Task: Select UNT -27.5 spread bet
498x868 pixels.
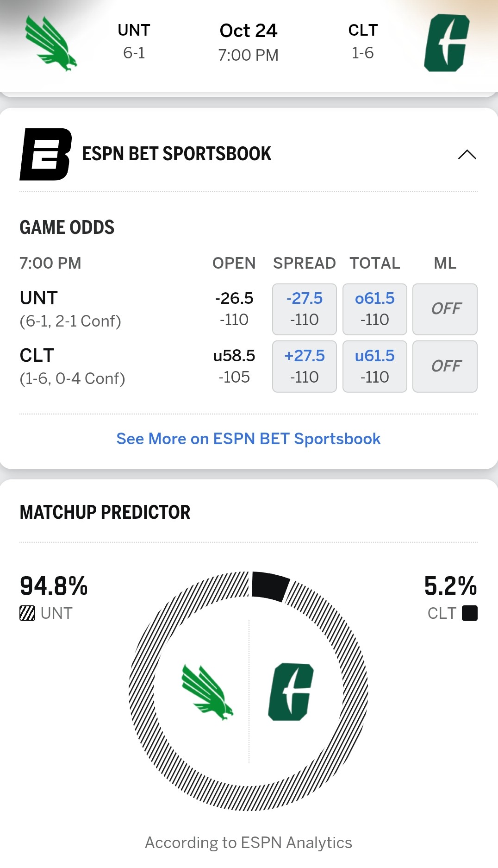Action: point(304,309)
